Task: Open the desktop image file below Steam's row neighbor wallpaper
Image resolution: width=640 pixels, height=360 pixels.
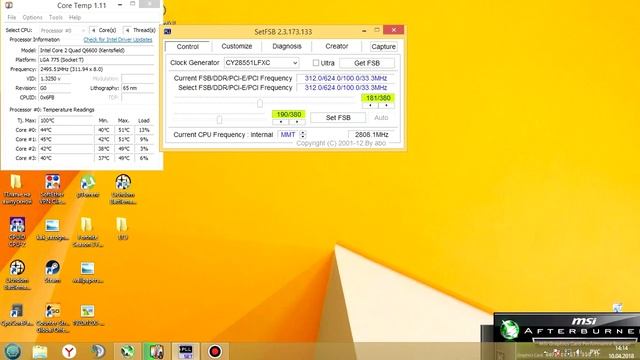Action: click(87, 315)
